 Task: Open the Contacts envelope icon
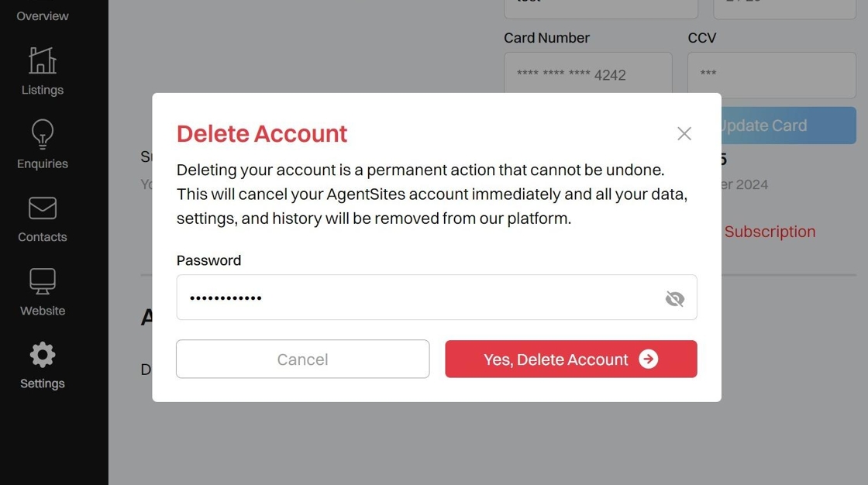click(43, 208)
